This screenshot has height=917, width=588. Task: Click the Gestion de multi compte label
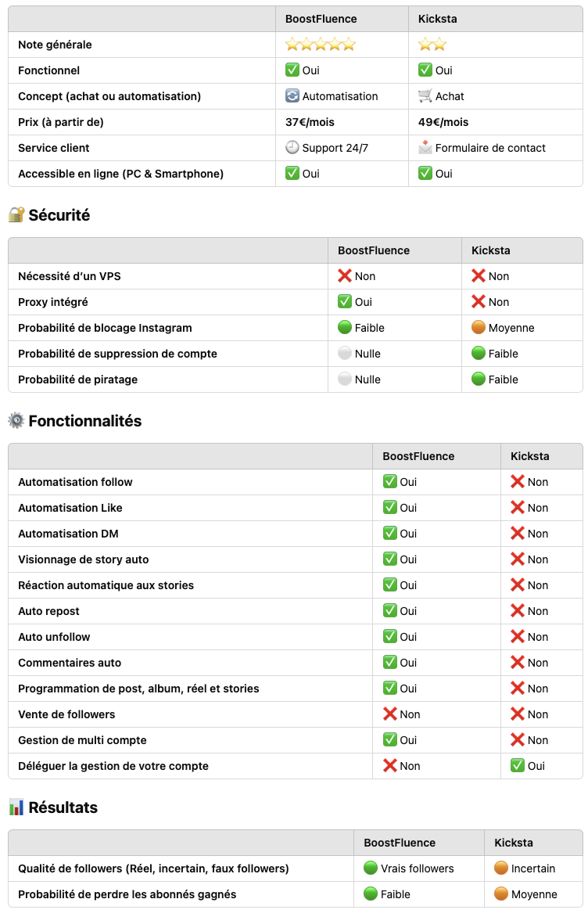coord(82,740)
